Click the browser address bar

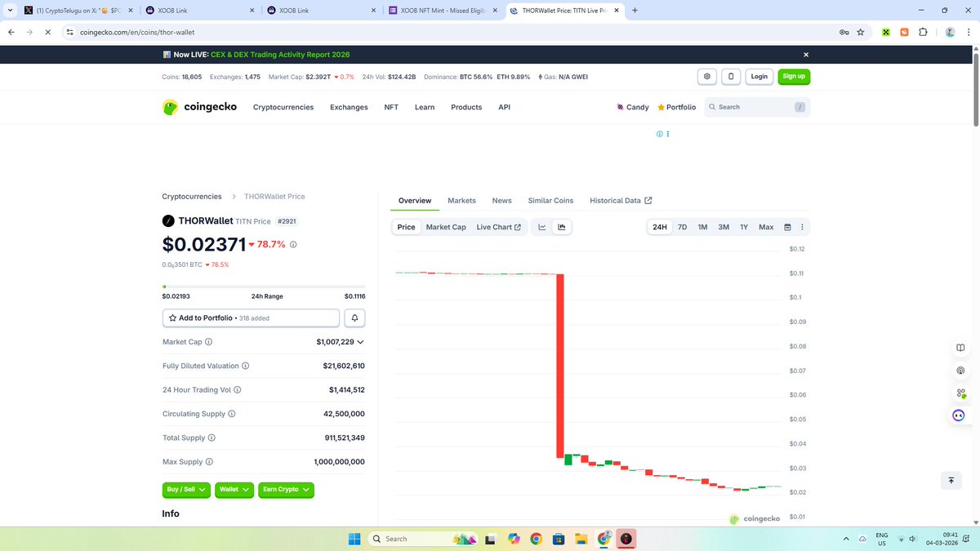(448, 32)
